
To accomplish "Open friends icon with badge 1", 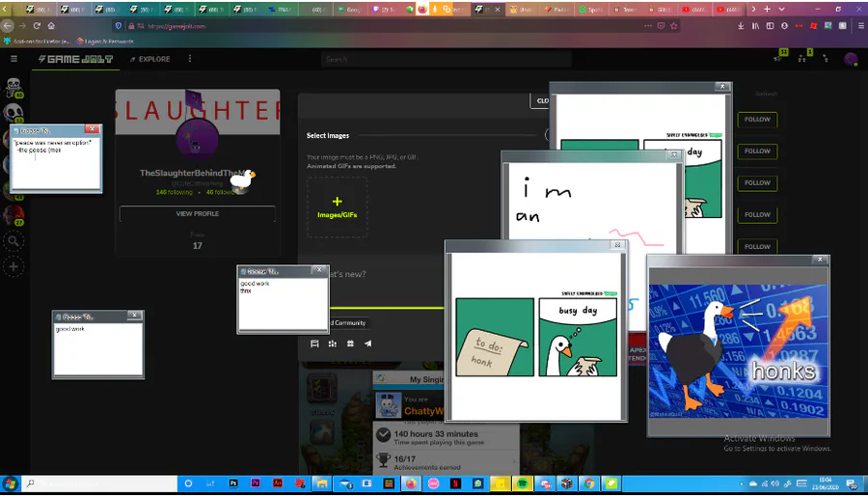I will (802, 58).
